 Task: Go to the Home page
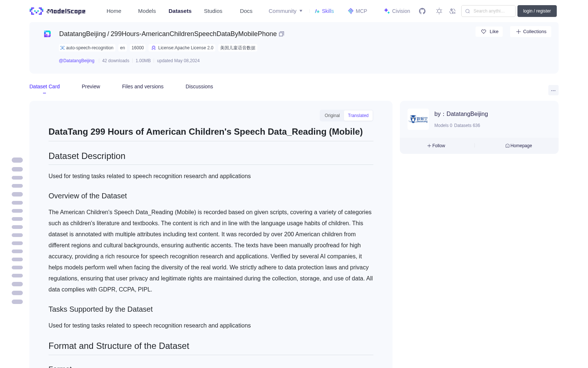coord(114,11)
